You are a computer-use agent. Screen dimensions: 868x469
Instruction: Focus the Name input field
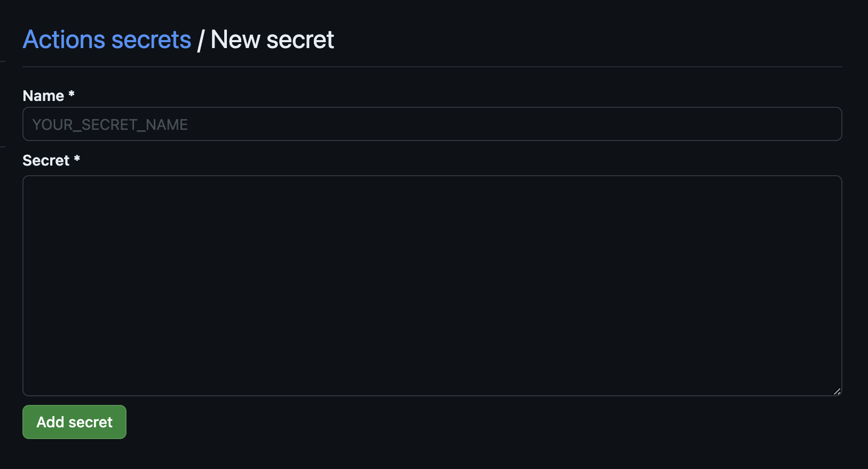tap(432, 124)
